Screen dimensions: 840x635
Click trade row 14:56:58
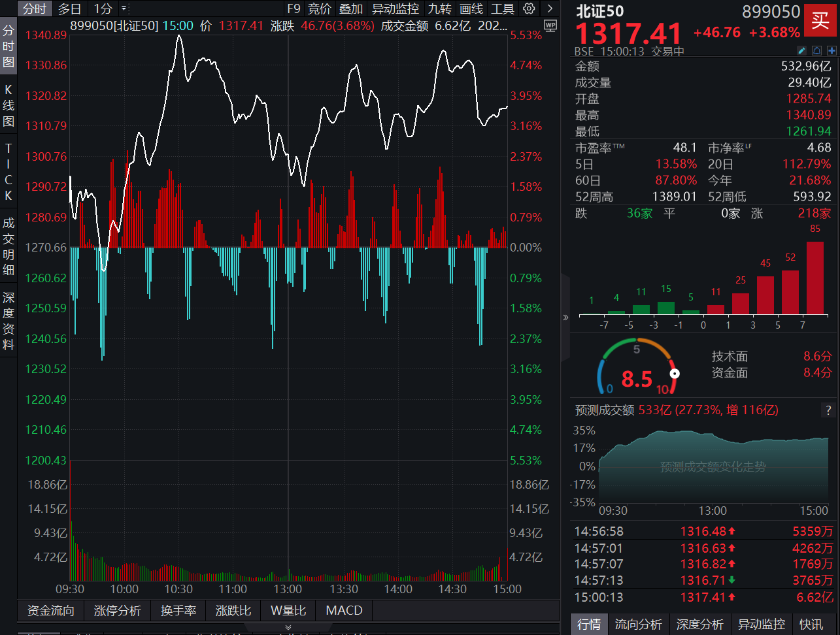coord(703,532)
